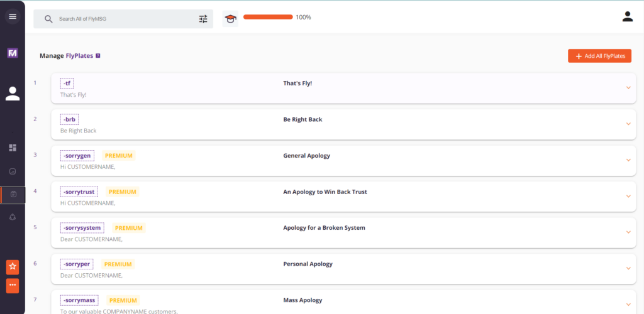
Task: Expand the General Apology template chevron
Action: click(628, 160)
